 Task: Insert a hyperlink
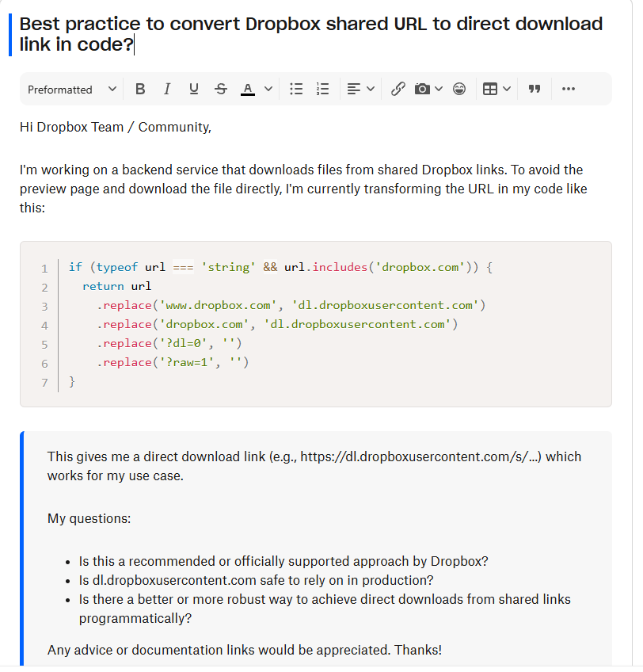(398, 89)
